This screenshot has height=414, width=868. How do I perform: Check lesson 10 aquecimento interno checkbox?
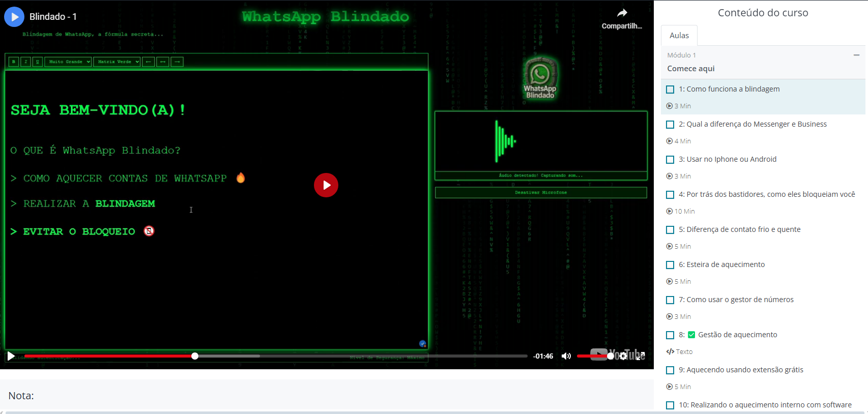click(670, 405)
